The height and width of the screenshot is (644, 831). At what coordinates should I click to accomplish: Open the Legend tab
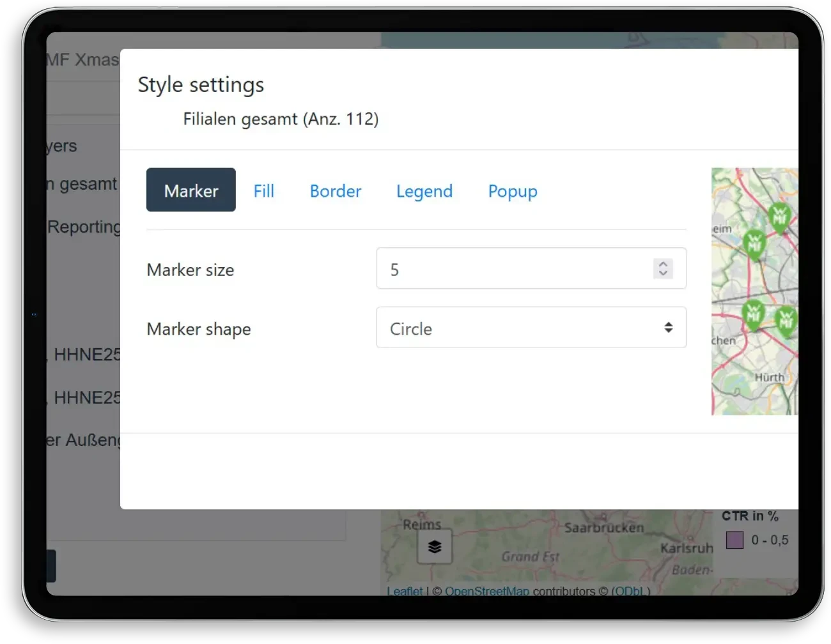tap(424, 191)
